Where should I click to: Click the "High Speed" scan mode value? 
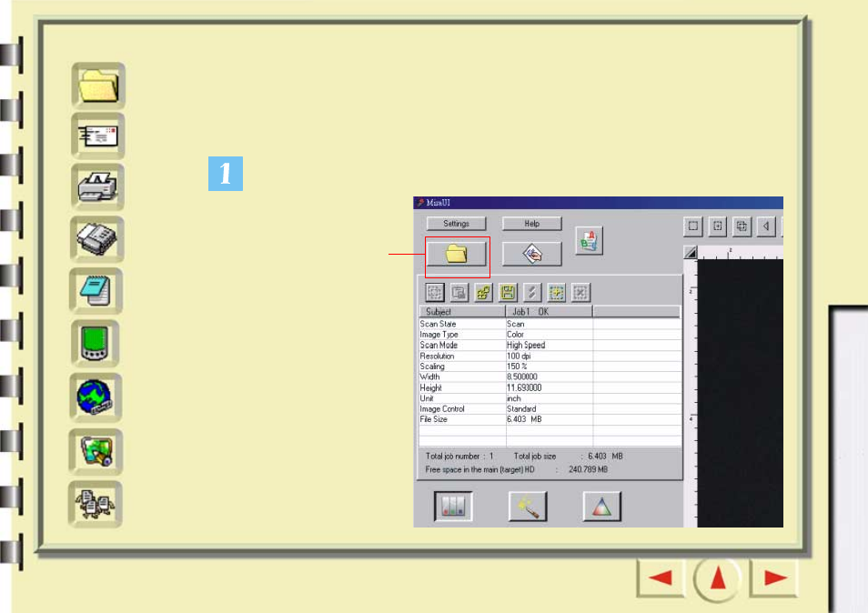[526, 346]
